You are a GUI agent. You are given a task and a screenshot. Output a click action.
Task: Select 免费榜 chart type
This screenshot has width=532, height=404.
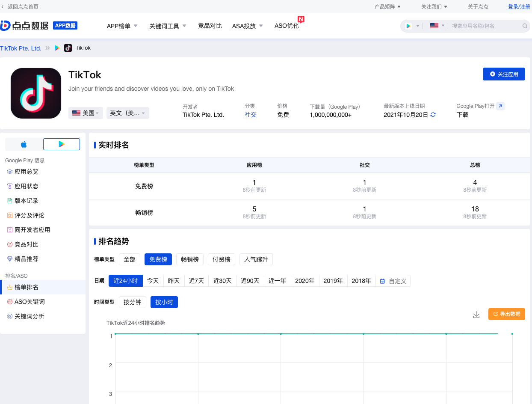coord(158,259)
